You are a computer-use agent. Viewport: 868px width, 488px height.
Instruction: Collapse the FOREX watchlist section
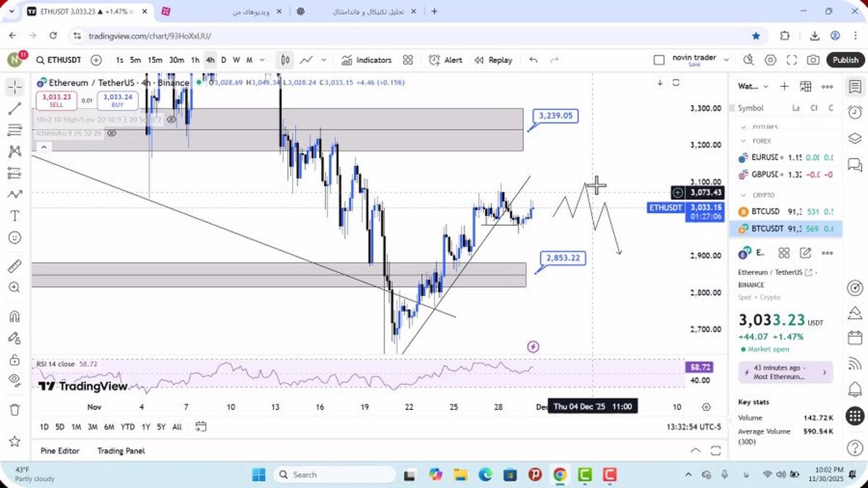742,141
